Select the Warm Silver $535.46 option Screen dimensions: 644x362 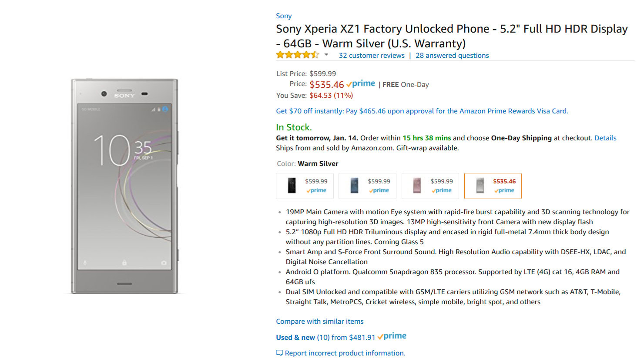(x=493, y=186)
